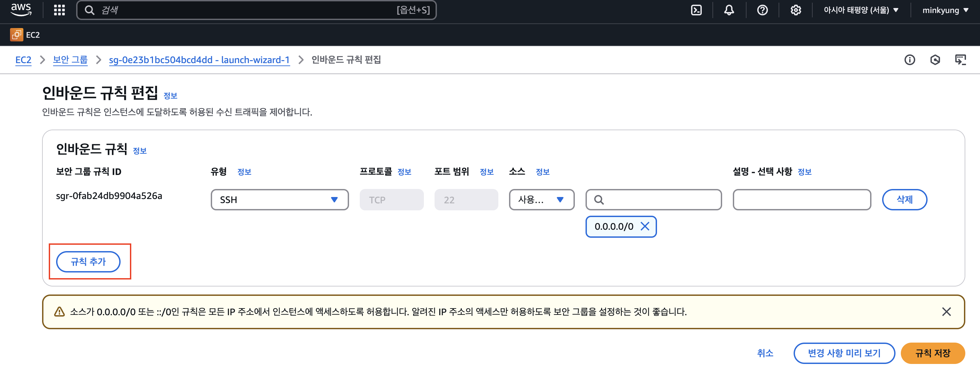Screen dimensions: 980x388
Task: Open the info panel circle icon
Action: (x=910, y=60)
